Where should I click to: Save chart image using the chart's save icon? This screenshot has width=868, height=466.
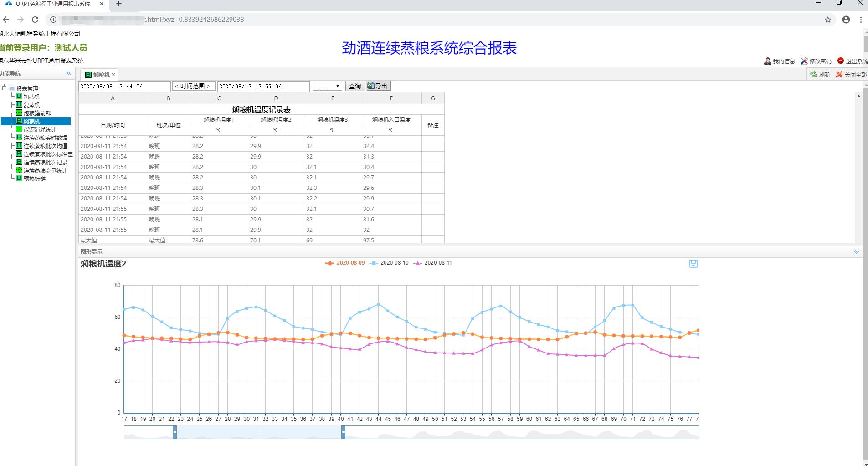693,264
